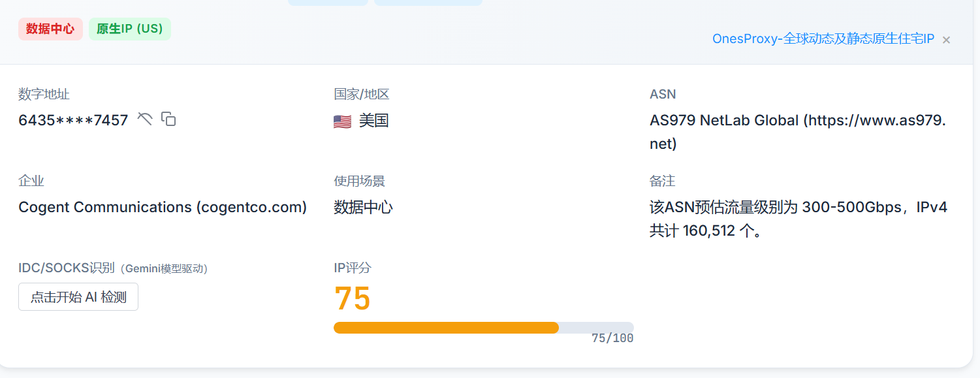Dismiss the OnesProxy ad with its X icon
Viewport: 980px width, 378px height.
pyautogui.click(x=945, y=39)
